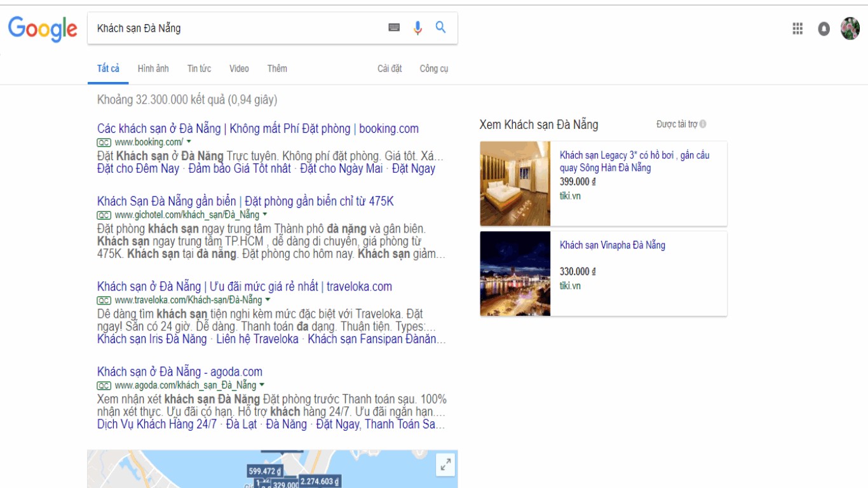
Task: Click the www.booking.com/ URL text
Action: [x=149, y=142]
